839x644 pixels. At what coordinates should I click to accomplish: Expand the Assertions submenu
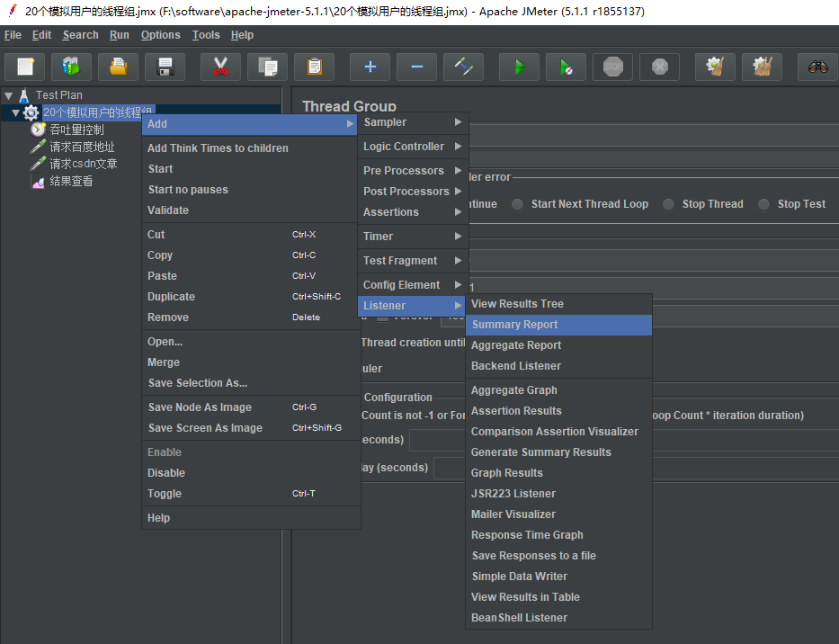pyautogui.click(x=414, y=212)
